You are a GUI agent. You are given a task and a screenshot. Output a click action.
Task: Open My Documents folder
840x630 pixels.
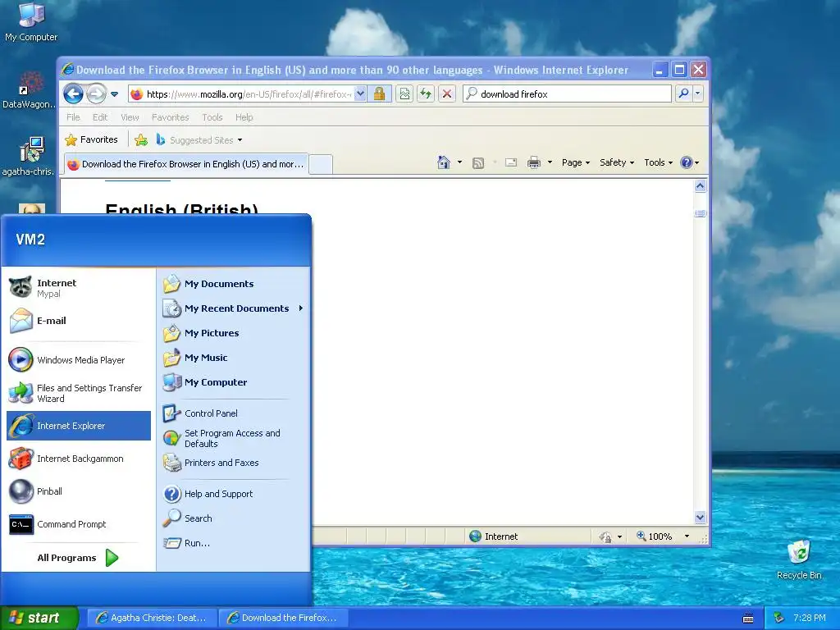(x=234, y=284)
